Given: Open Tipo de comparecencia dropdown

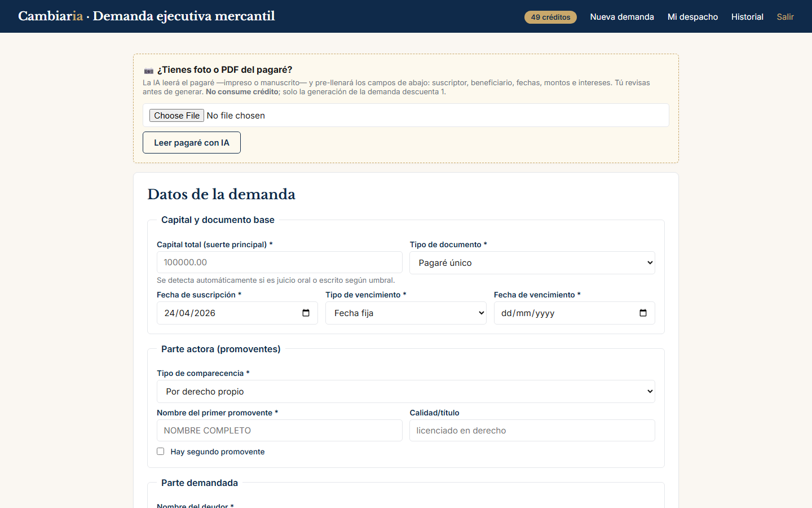Looking at the screenshot, I should click(405, 391).
